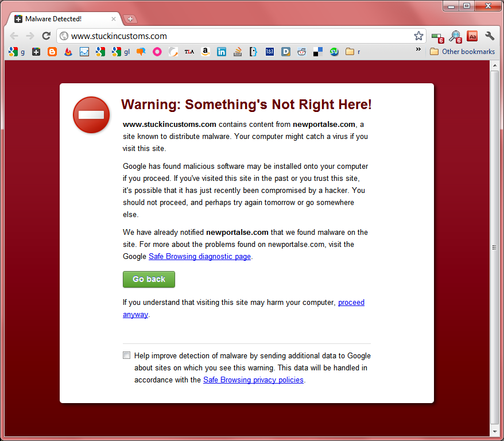Click the green and red flag extension icon
The width and height of the screenshot is (504, 441).
click(x=437, y=37)
